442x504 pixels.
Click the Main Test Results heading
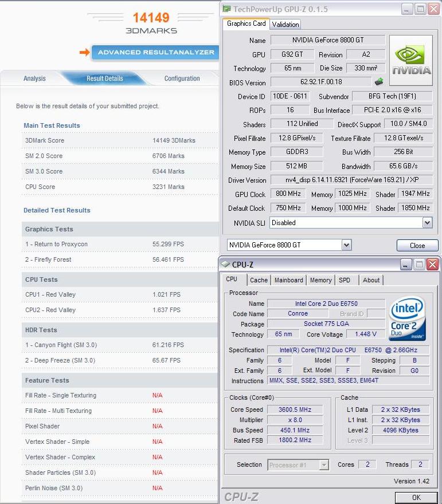coord(52,125)
